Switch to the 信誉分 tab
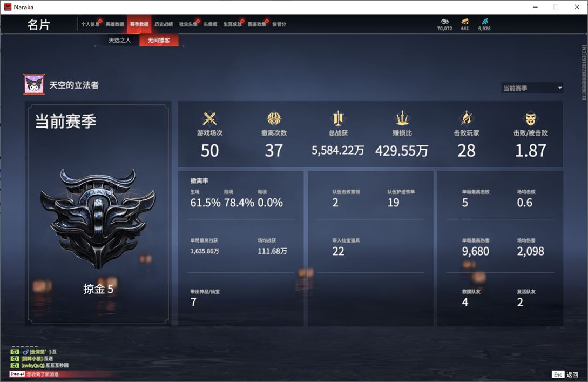Image resolution: width=588 pixels, height=382 pixels. 279,24
